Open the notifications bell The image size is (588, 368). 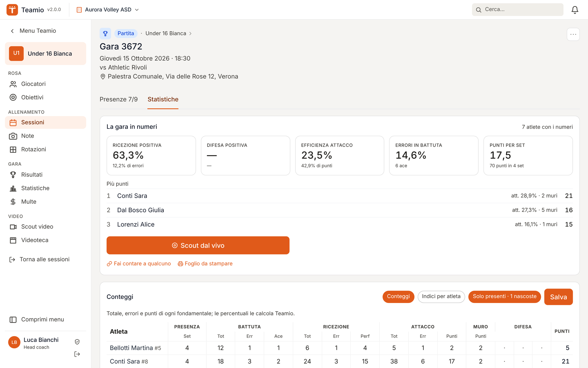click(575, 10)
